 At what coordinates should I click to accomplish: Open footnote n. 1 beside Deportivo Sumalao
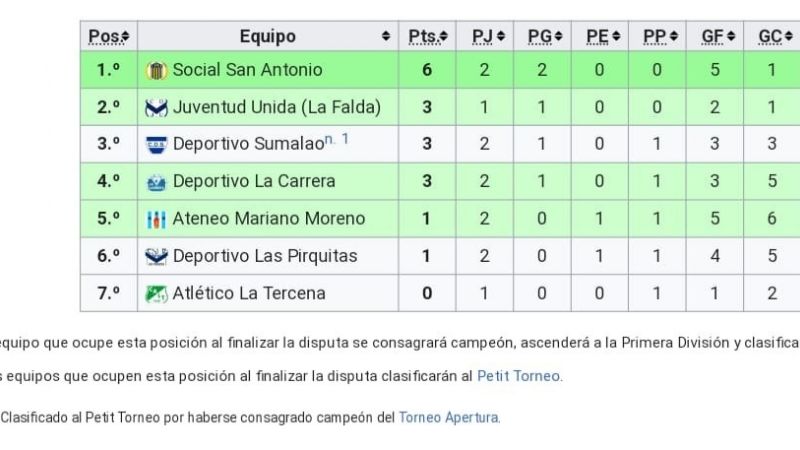[x=336, y=140]
